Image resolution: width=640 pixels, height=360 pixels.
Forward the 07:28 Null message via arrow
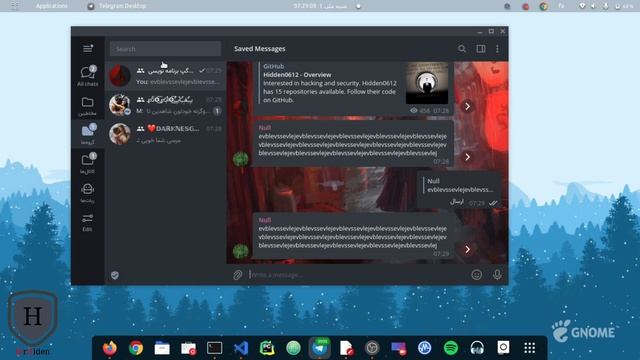(x=467, y=157)
